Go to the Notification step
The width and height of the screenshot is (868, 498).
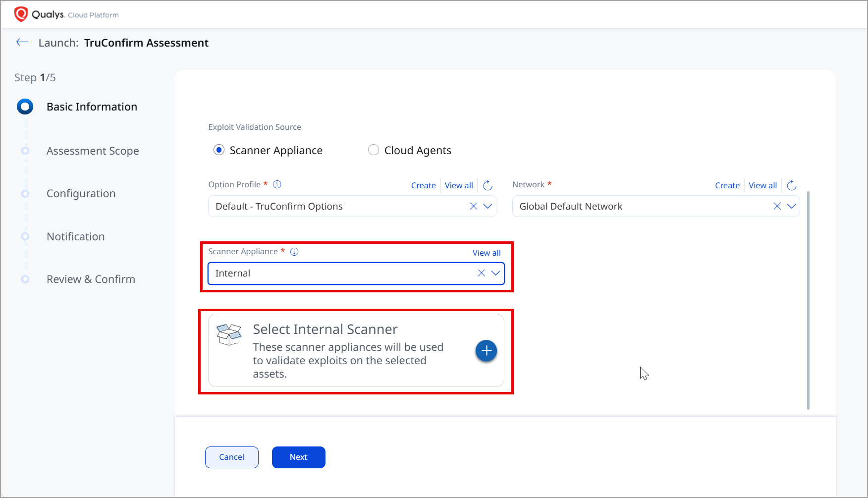pos(76,236)
